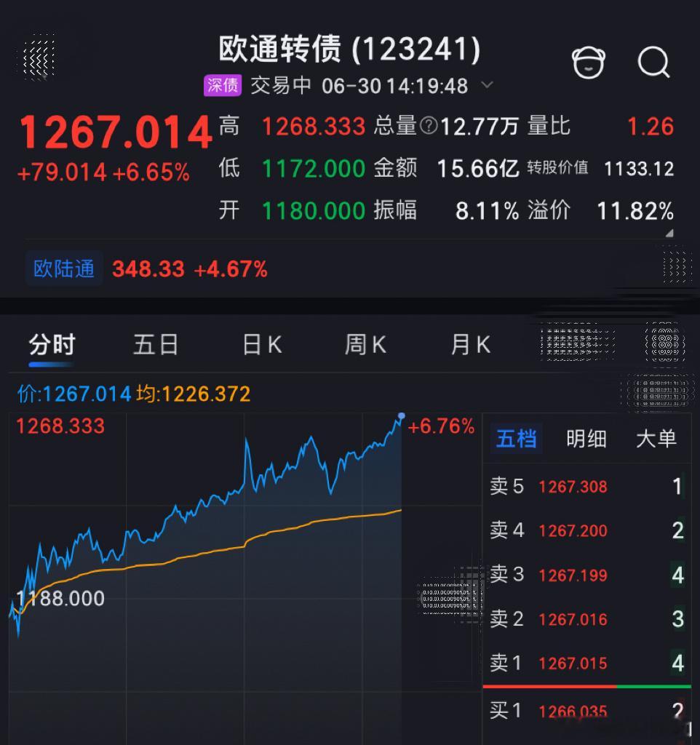Switch to the 分时 chart tab
This screenshot has height=745, width=700.
click(52, 344)
